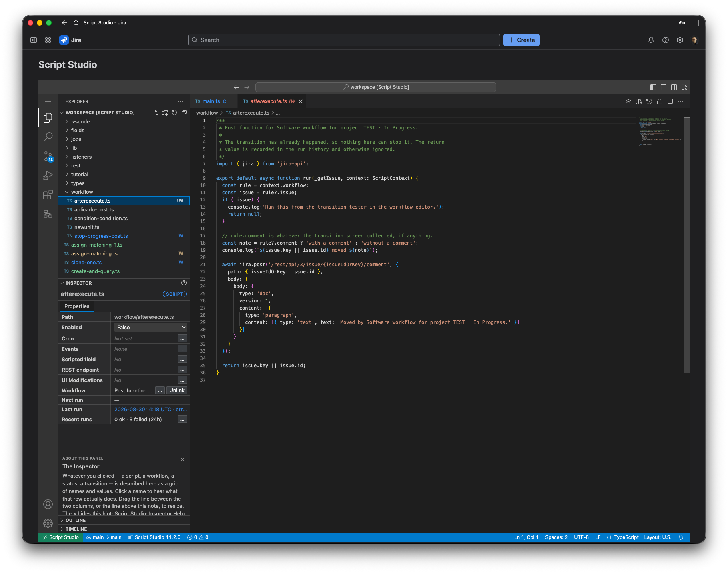Toggle the primary side bar layout
This screenshot has width=728, height=573.
tap(653, 87)
